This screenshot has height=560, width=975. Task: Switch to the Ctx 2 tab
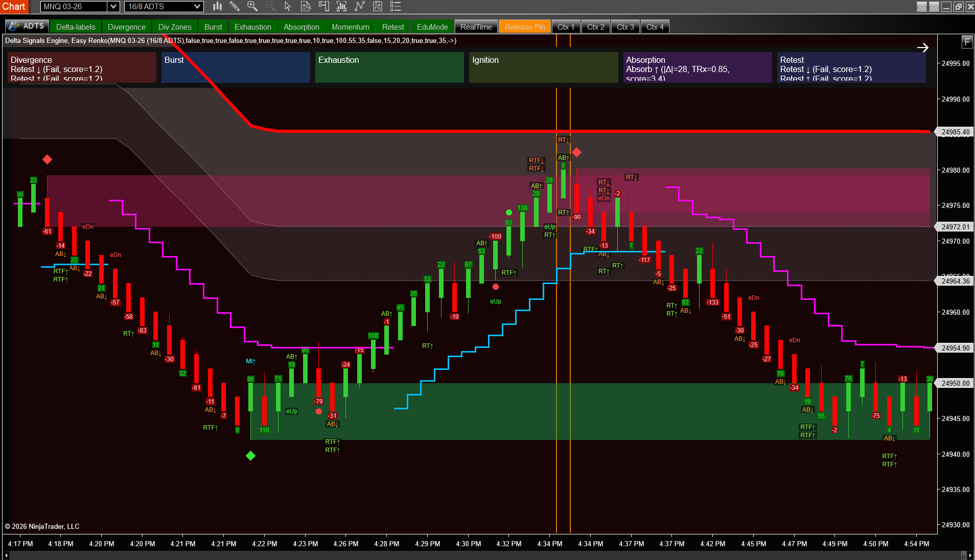click(595, 27)
